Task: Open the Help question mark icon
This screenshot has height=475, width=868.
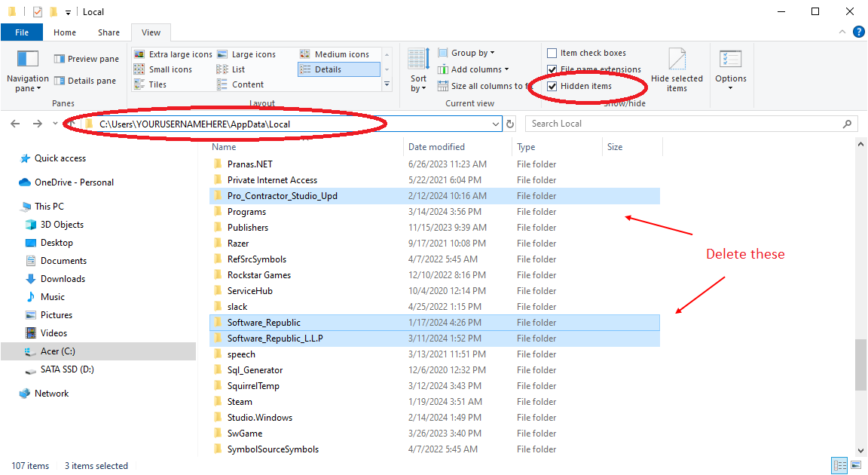Action: pos(858,32)
